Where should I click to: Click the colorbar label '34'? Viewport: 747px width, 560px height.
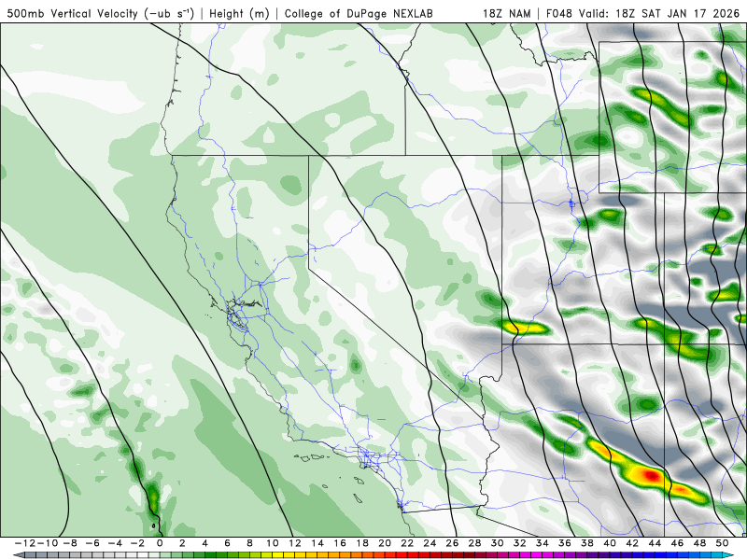point(543,543)
